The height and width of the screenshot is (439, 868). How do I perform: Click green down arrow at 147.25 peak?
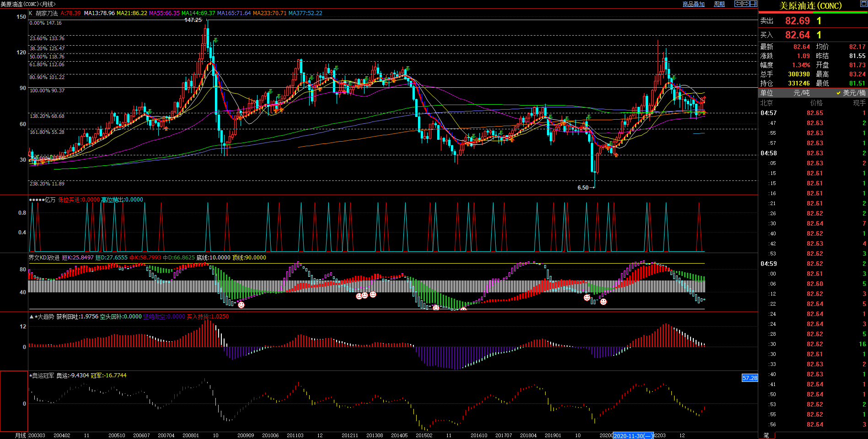tap(215, 41)
